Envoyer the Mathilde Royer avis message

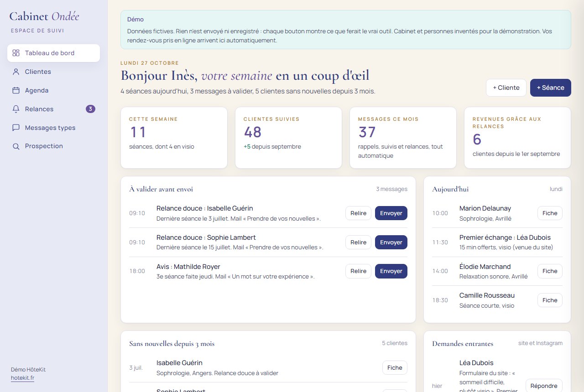(x=391, y=271)
